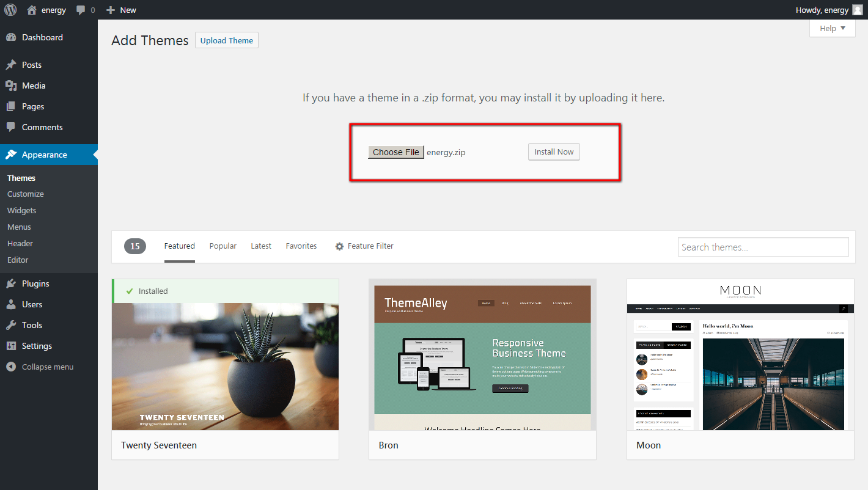Open the New content menu
868x490 pixels.
(121, 10)
